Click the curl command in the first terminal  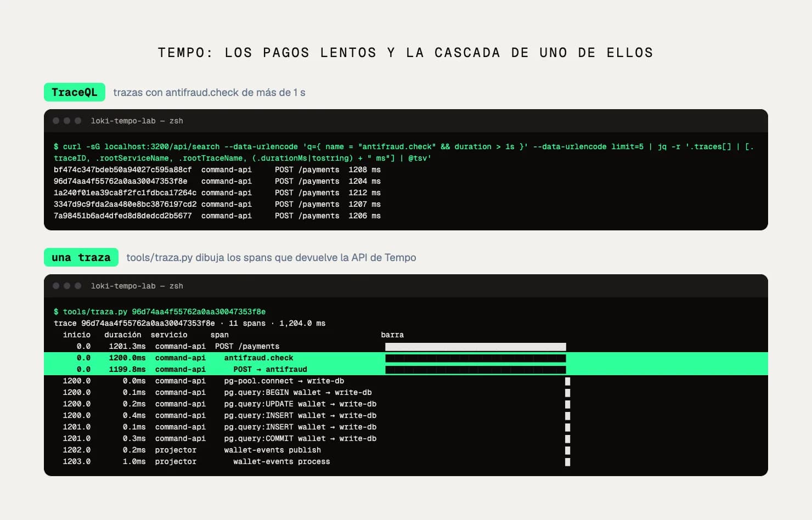click(404, 152)
